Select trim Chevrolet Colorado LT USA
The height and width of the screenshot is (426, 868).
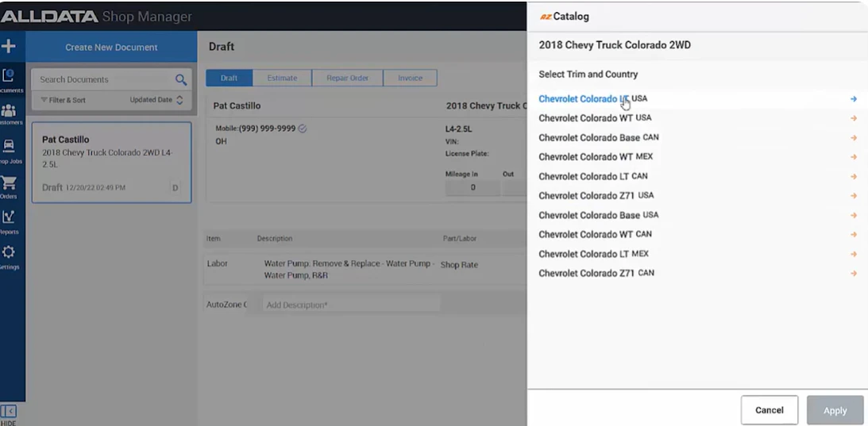[593, 99]
